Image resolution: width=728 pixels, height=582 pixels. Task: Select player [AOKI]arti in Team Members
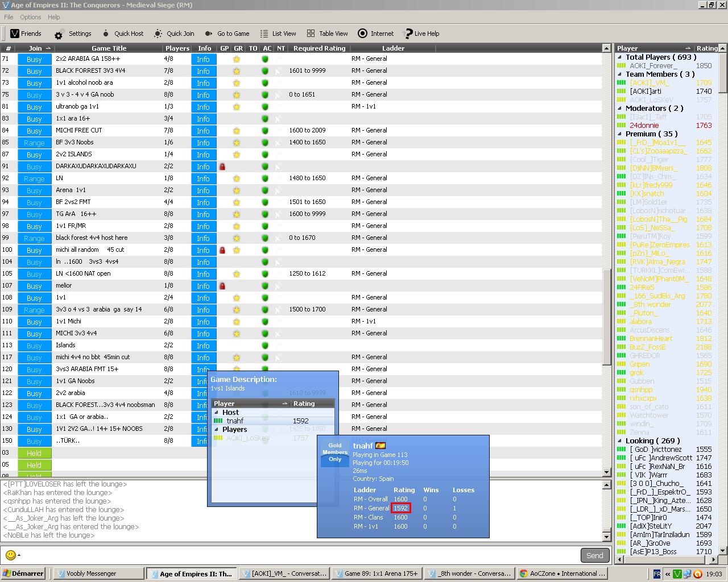646,92
